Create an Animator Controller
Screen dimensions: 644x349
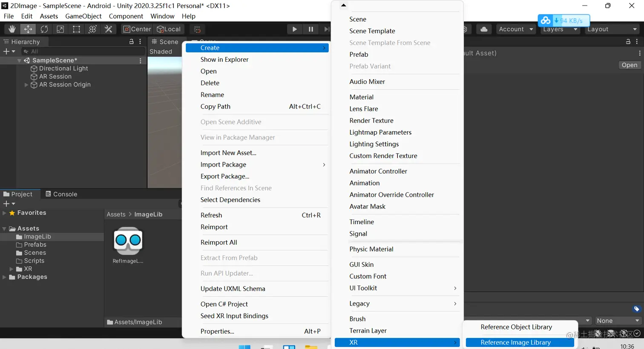pyautogui.click(x=397, y=171)
